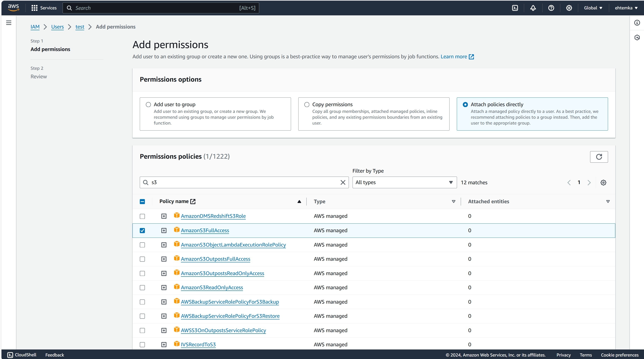The height and width of the screenshot is (359, 644).
Task: Open the help question mark icon
Action: (x=551, y=8)
